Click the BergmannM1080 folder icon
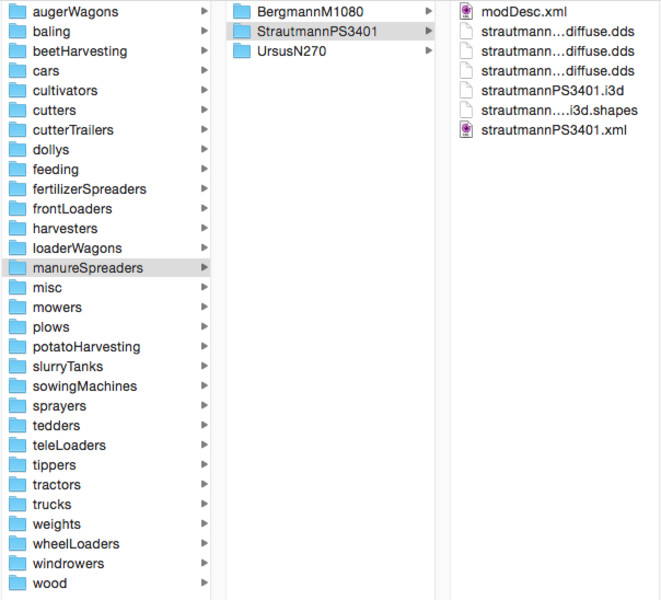This screenshot has width=661, height=600. pyautogui.click(x=242, y=12)
